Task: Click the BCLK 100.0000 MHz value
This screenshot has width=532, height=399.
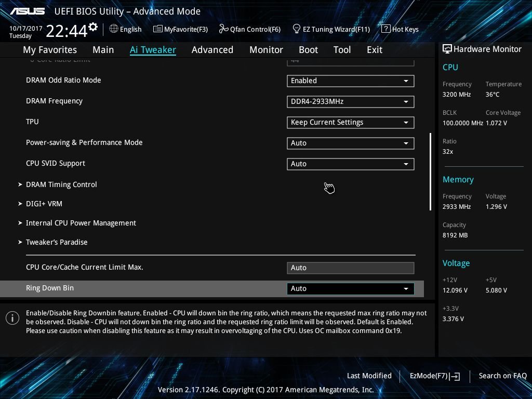Action: [463, 123]
